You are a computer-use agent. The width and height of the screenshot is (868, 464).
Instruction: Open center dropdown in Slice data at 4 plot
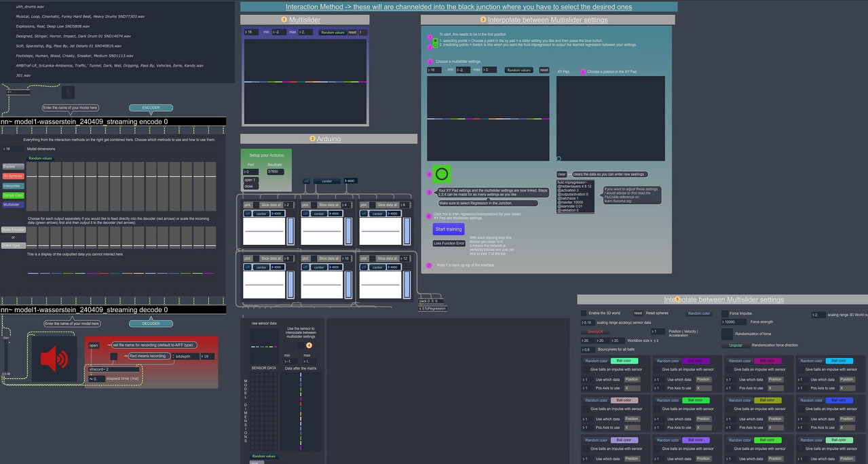point(318,214)
